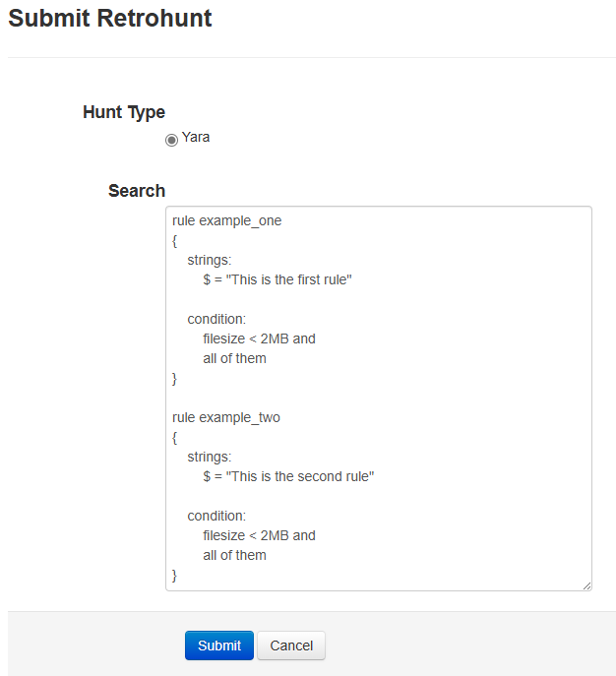Click the 'Submit Retrohunt' page heading
Image resolution: width=616 pixels, height=676 pixels.
pos(110,18)
